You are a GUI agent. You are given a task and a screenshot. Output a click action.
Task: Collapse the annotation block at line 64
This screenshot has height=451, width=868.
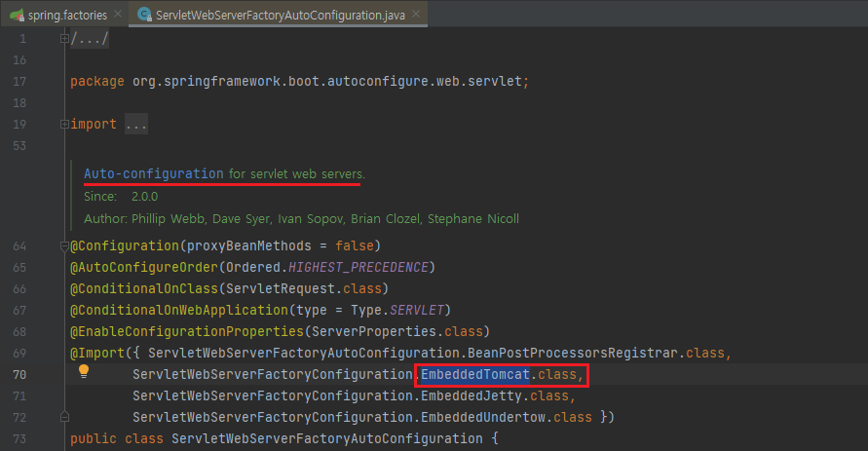tap(64, 245)
